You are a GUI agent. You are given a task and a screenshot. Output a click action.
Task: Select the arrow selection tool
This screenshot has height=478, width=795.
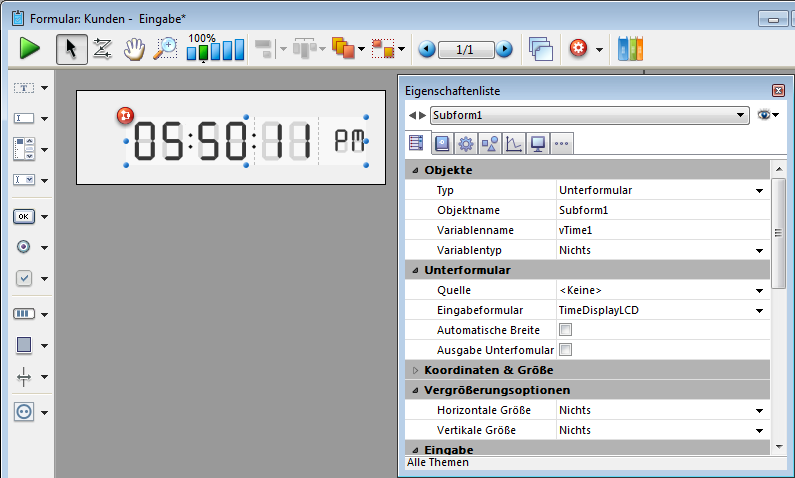point(71,48)
